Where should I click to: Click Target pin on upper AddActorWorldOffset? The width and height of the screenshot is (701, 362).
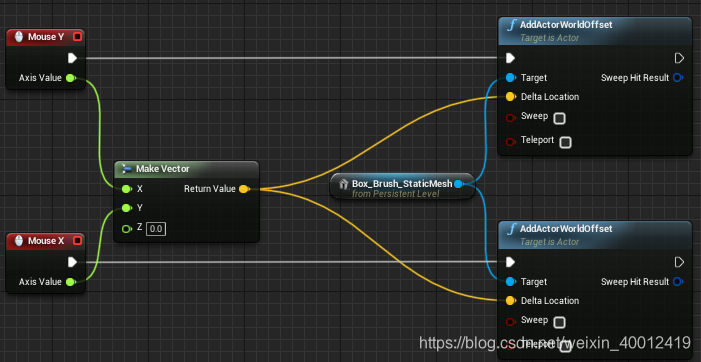tap(511, 78)
